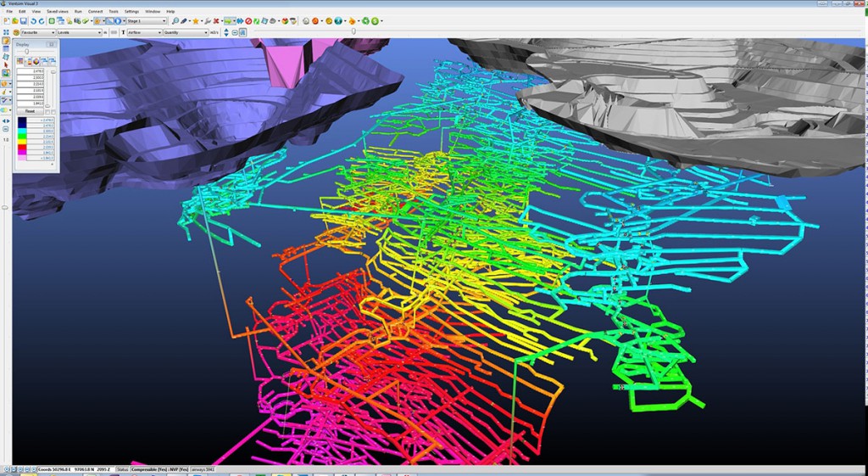Select the first tab icon in Display panel

[20, 61]
